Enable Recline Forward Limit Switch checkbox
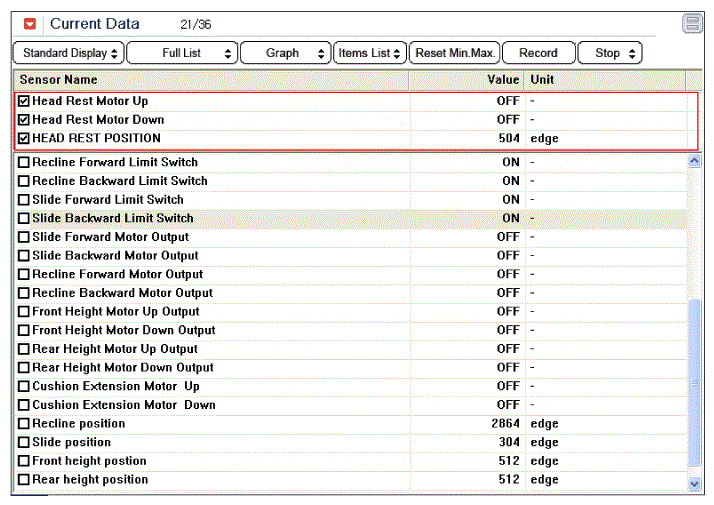 click(x=24, y=163)
